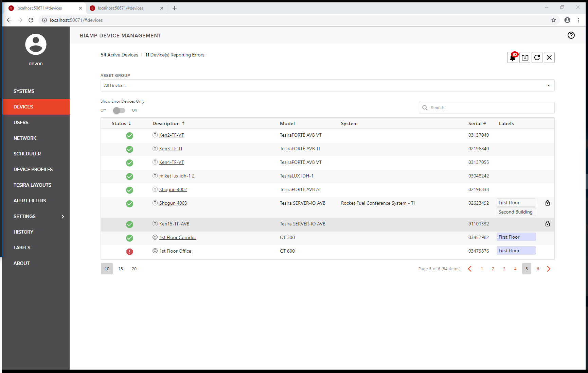
Task: Click the Tesira type icon beside Ken3-TF-TI
Action: click(155, 149)
